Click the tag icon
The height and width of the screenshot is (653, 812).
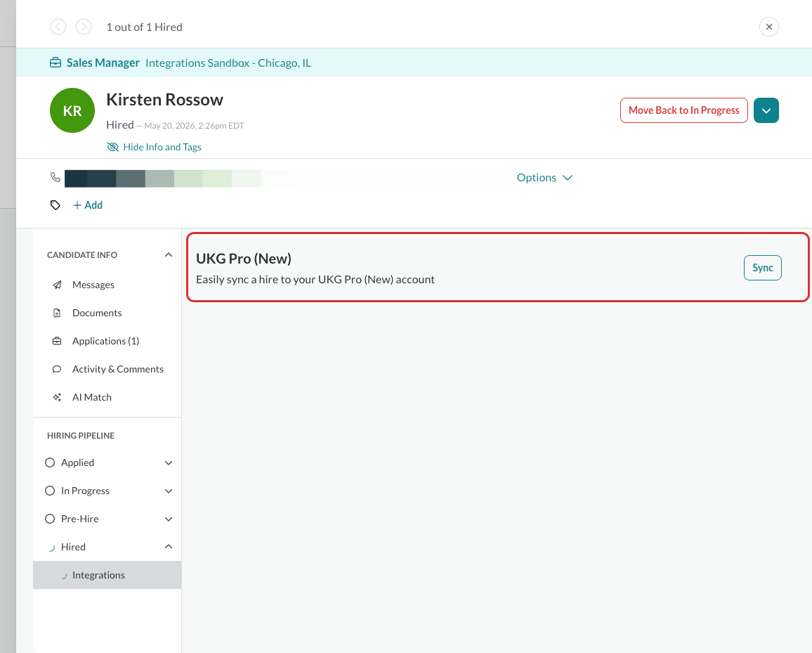click(55, 205)
